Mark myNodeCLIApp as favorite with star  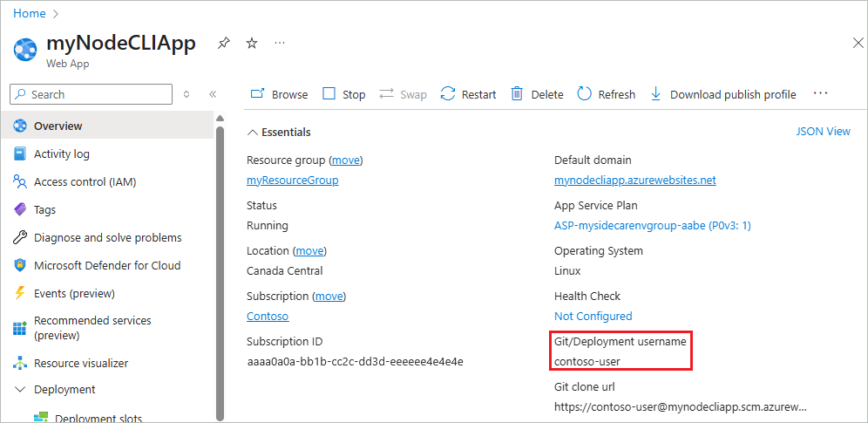(x=252, y=44)
